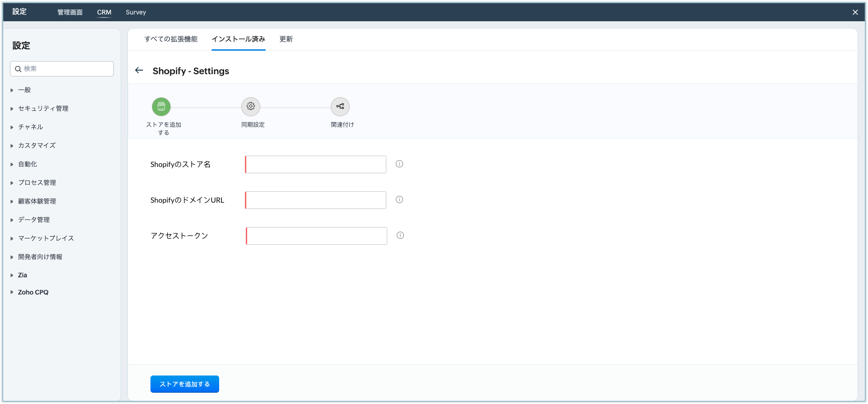The width and height of the screenshot is (868, 404).
Task: Select the 関連付け mapping step icon
Action: tap(340, 107)
